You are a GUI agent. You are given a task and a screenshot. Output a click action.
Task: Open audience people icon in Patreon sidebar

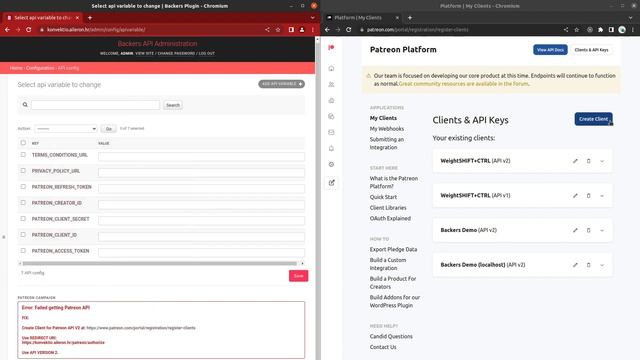331,84
